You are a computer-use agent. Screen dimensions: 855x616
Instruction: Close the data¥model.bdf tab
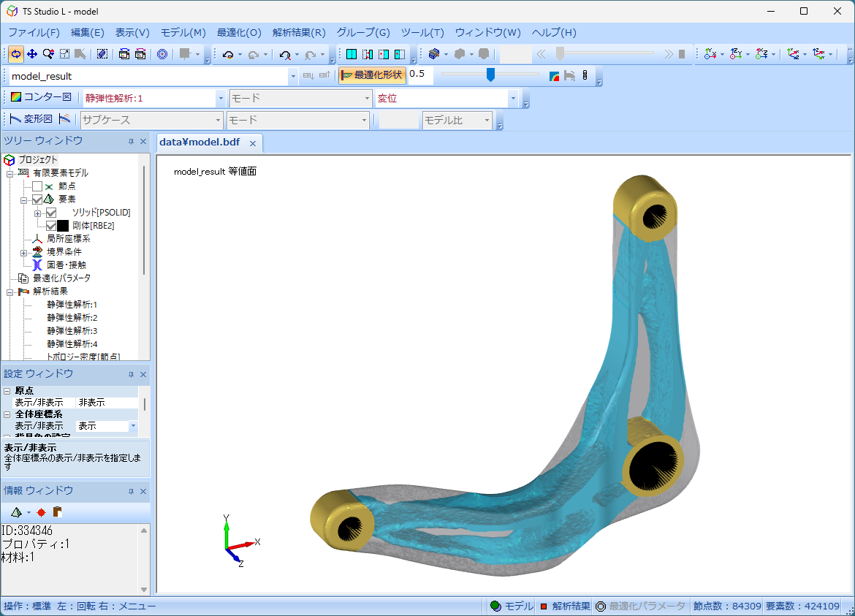click(x=252, y=143)
